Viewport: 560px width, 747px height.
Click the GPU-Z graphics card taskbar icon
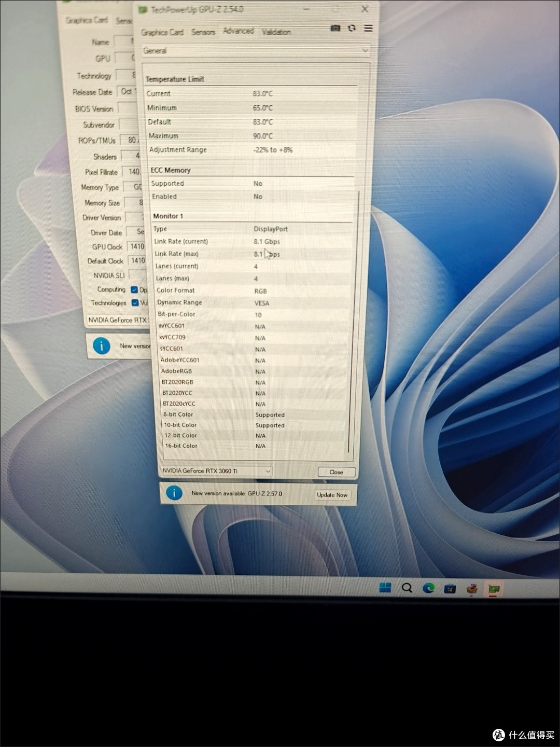click(494, 589)
